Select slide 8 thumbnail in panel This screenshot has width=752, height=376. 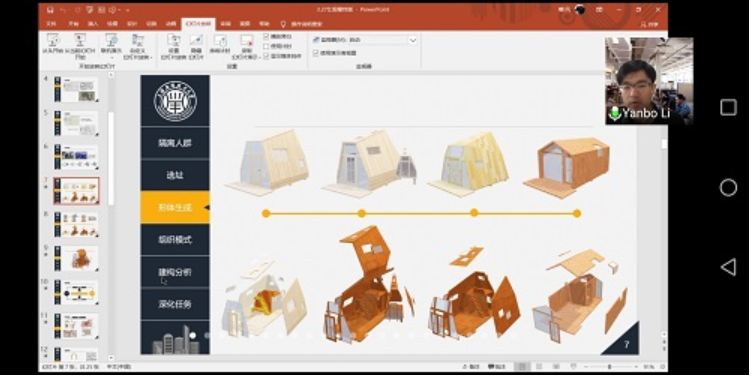point(76,225)
